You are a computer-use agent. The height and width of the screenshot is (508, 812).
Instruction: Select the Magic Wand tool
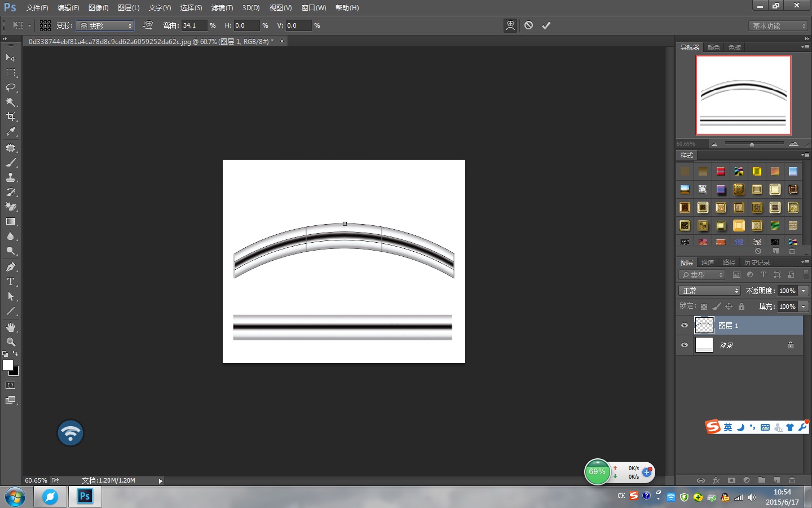11,102
